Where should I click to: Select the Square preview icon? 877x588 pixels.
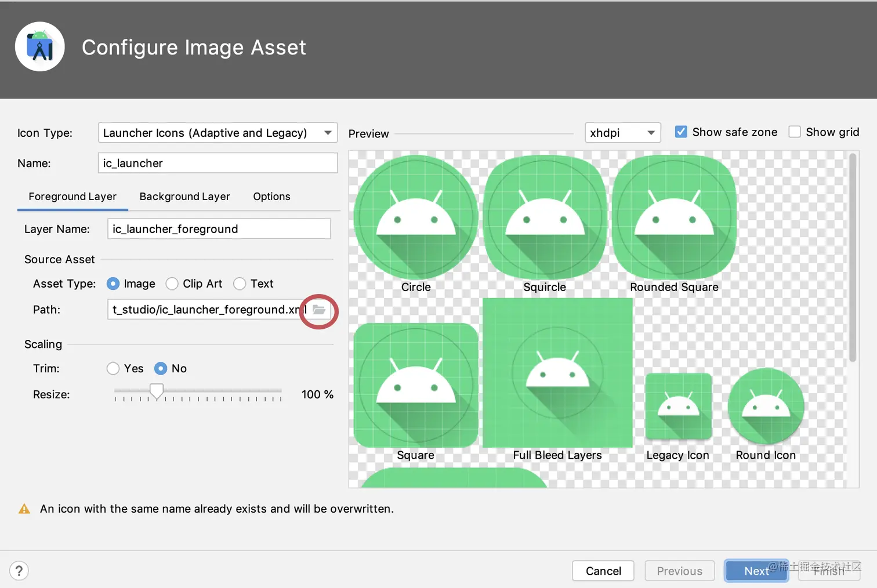(416, 385)
